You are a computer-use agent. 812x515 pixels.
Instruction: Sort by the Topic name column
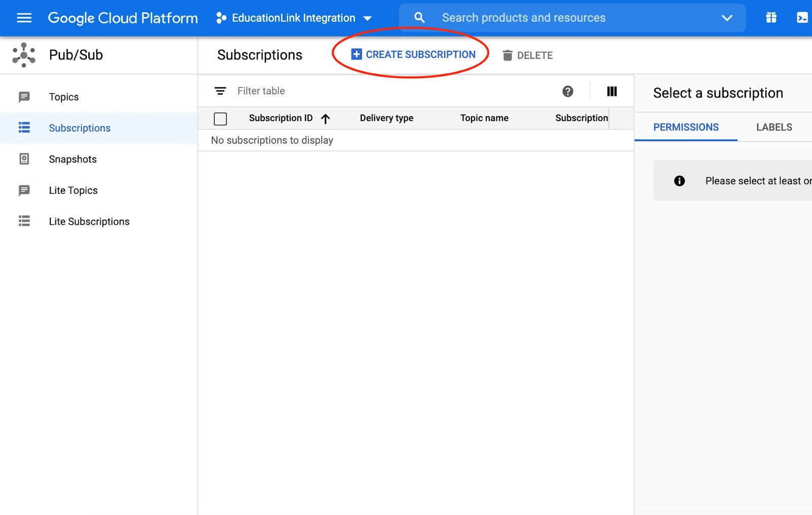click(x=484, y=118)
